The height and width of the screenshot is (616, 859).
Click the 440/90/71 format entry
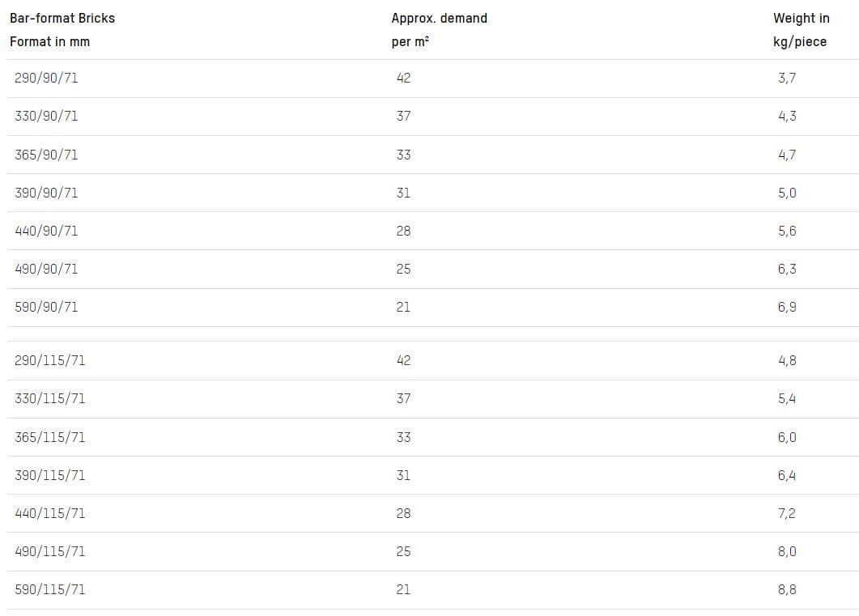tap(46, 231)
